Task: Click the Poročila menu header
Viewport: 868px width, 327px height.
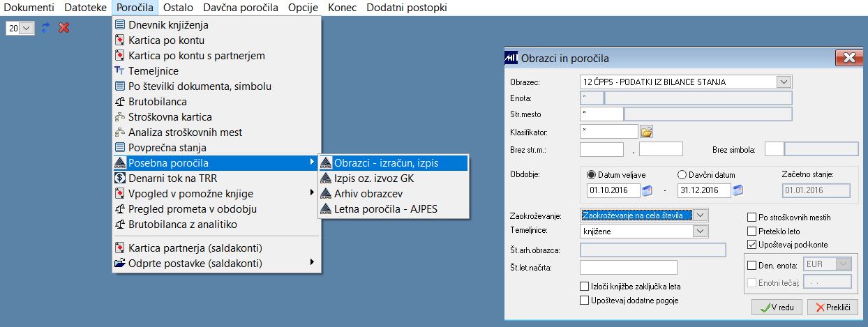Action: (135, 8)
